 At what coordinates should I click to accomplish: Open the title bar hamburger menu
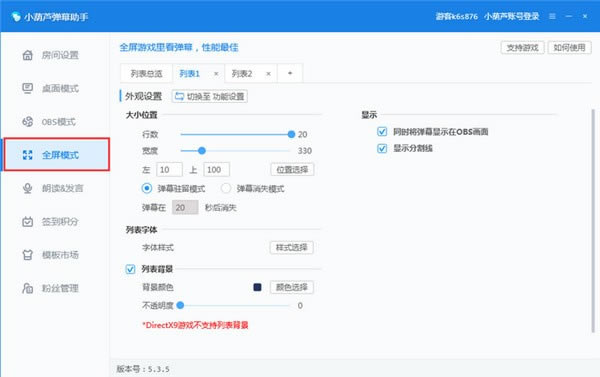pyautogui.click(x=552, y=16)
